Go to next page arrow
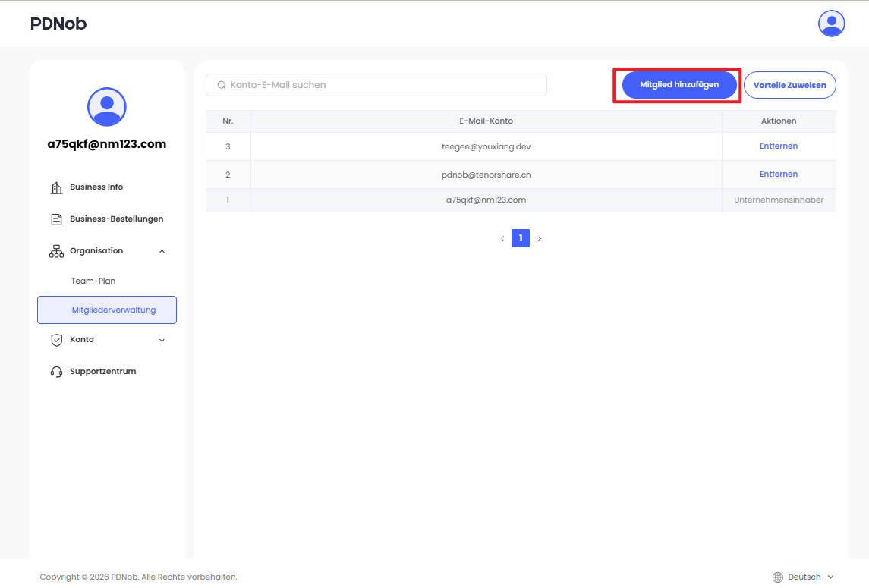This screenshot has height=588, width=869. (x=540, y=238)
